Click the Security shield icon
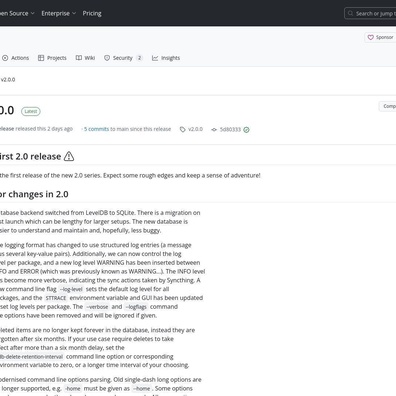 (107, 58)
